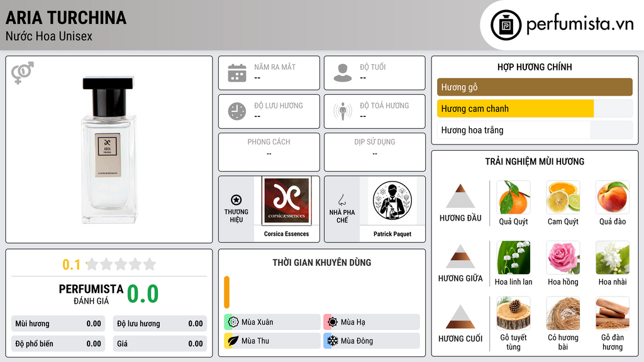Select the Hoa linh lan note image
Image resolution: width=644 pixels, height=362 pixels.
513,257
